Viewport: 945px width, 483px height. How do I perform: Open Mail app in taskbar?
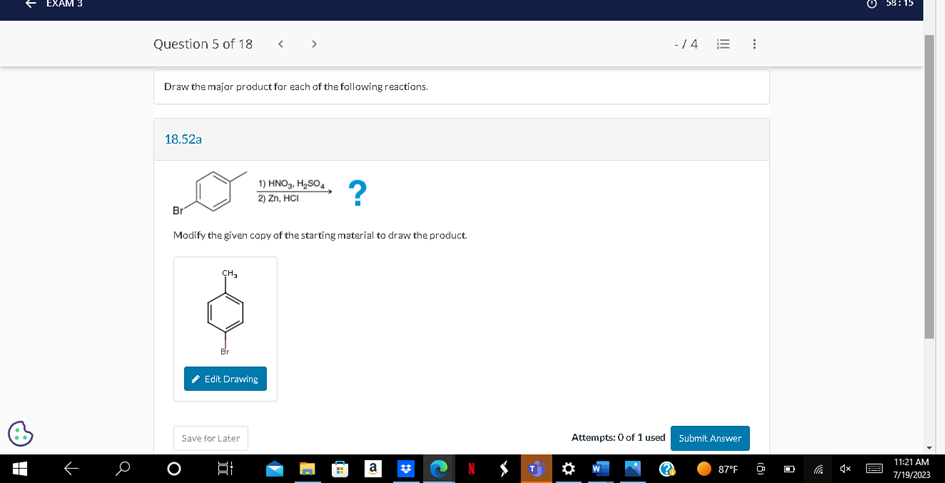(x=275, y=469)
